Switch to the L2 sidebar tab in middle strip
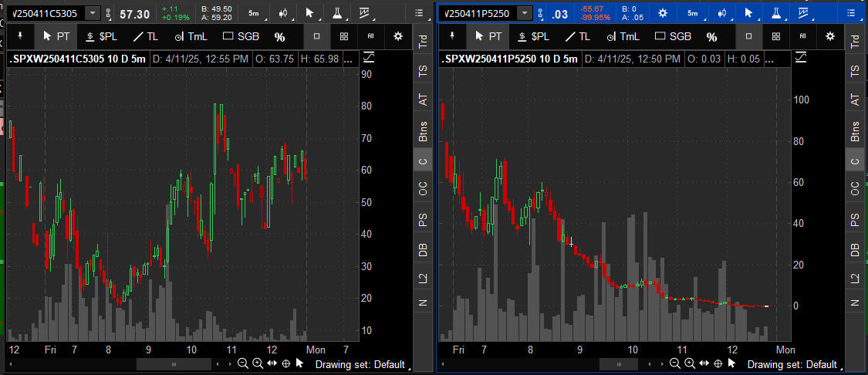This screenshot has width=868, height=375. [423, 279]
